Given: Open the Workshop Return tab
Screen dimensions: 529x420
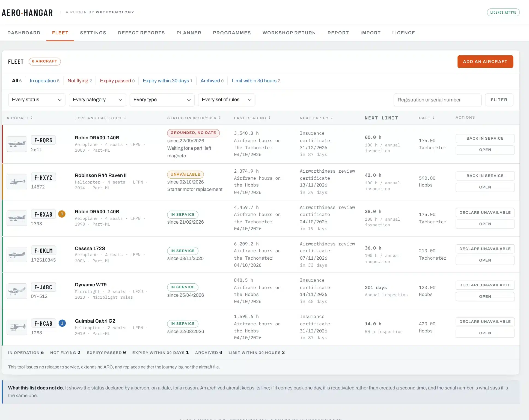Looking at the screenshot, I should 289,33.
